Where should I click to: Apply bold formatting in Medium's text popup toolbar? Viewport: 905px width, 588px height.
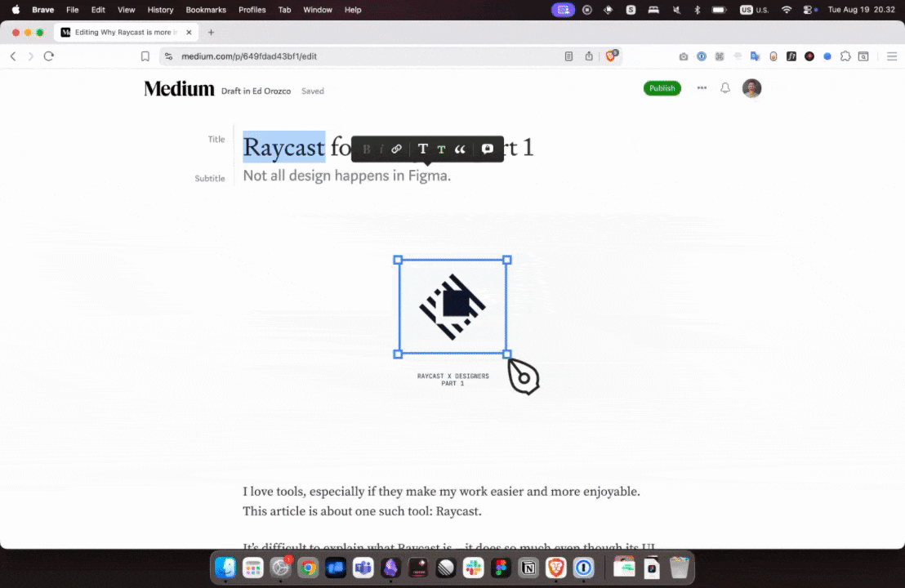(366, 149)
